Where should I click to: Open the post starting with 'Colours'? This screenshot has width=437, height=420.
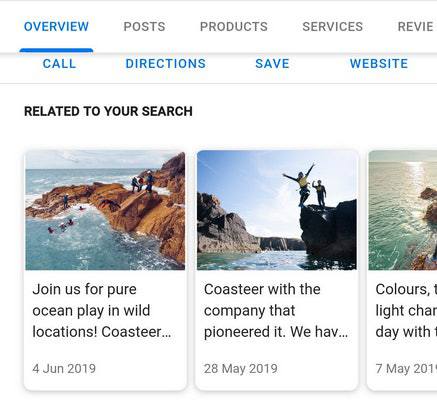(406, 311)
